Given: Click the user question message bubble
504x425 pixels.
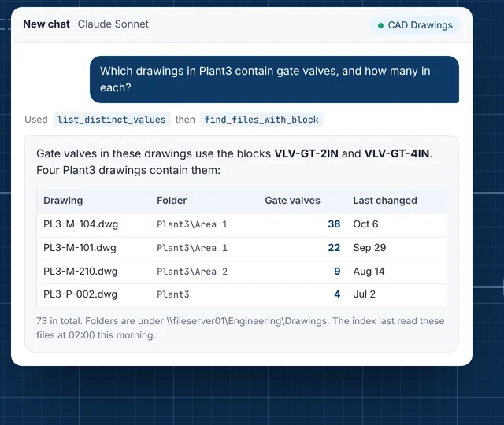Looking at the screenshot, I should 274,79.
